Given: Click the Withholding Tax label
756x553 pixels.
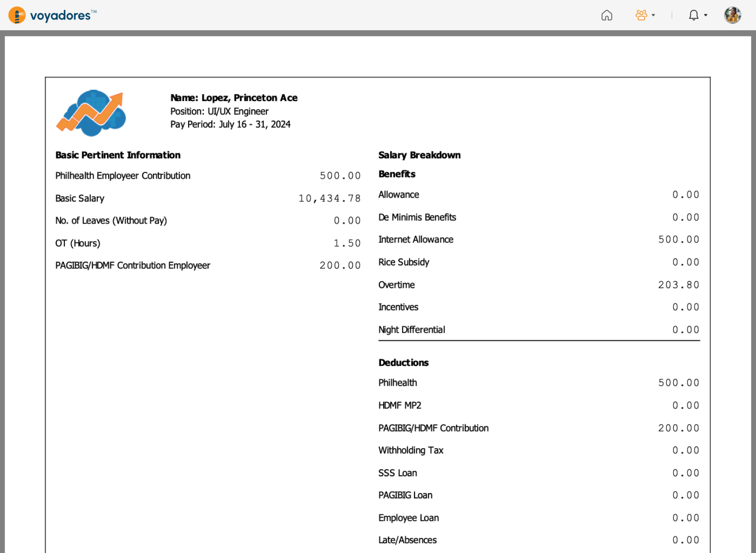Looking at the screenshot, I should click(411, 450).
